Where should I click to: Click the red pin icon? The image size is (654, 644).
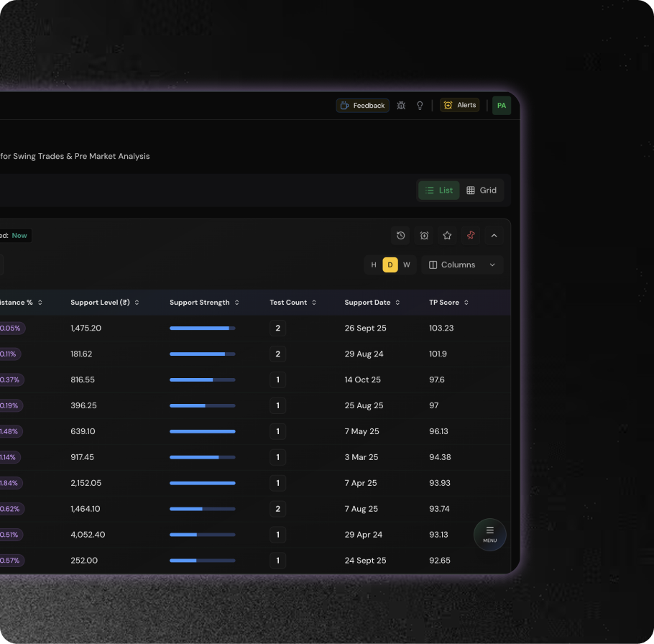pos(471,236)
